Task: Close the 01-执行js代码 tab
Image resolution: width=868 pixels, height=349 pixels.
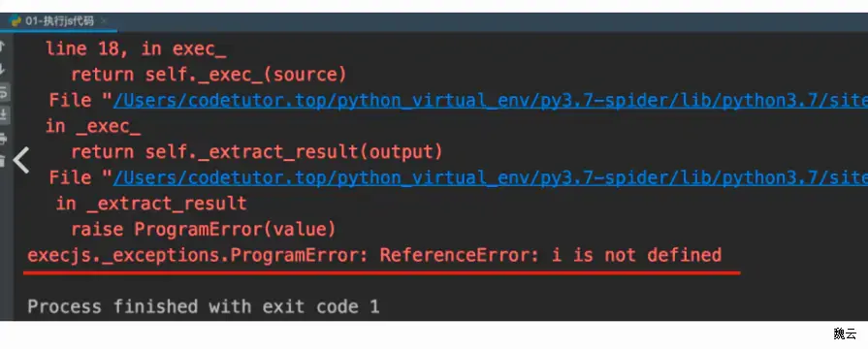Action: coord(104,22)
